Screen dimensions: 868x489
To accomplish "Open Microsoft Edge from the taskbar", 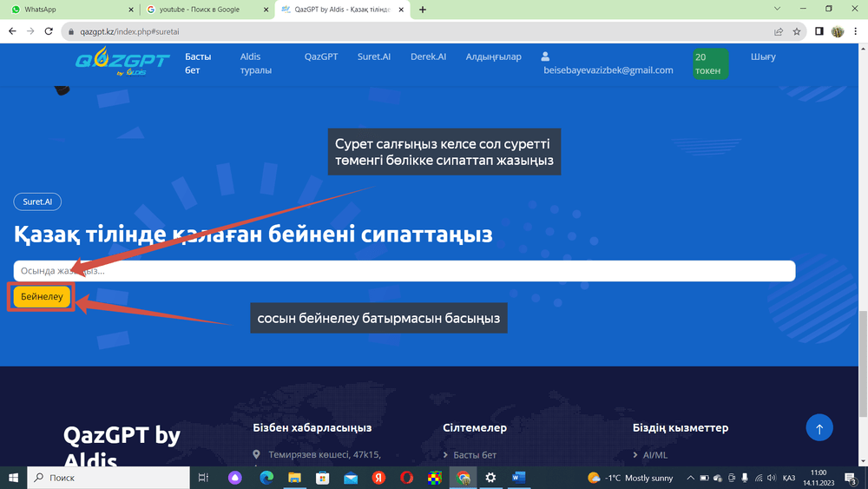I will coord(266,478).
